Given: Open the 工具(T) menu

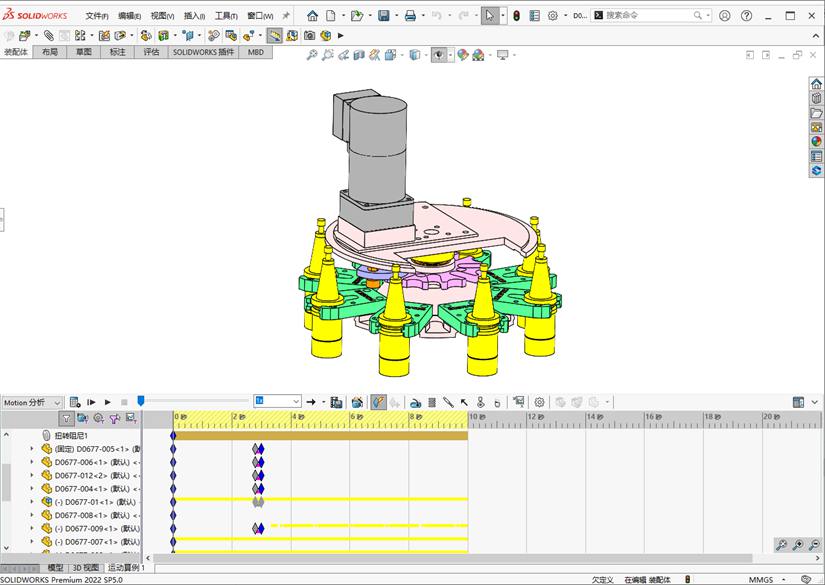Looking at the screenshot, I should coord(226,16).
